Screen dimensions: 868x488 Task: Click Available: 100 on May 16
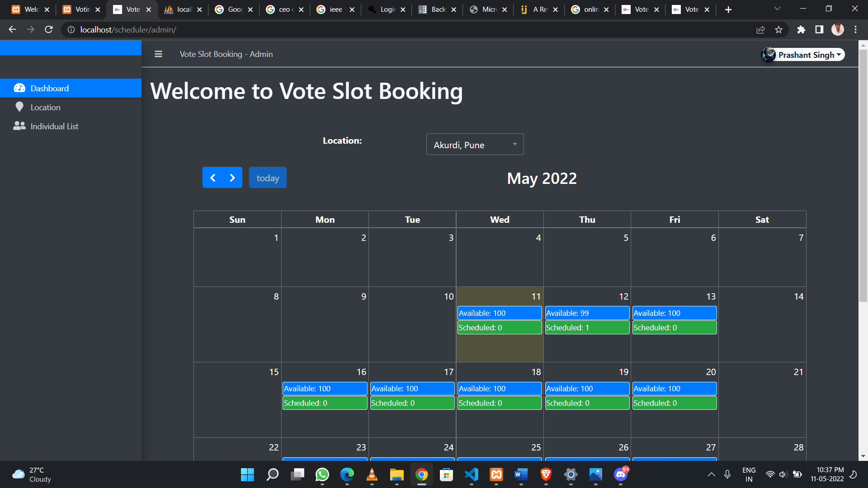tap(325, 388)
